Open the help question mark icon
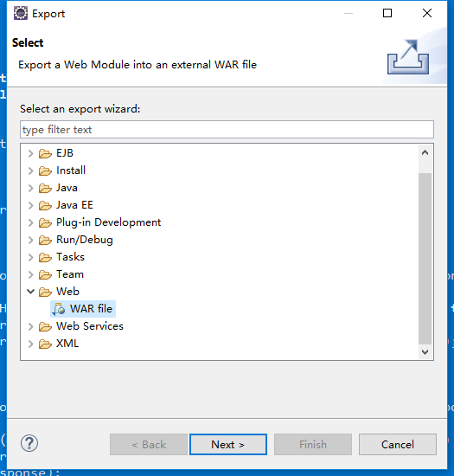This screenshot has height=476, width=454. pyautogui.click(x=29, y=443)
